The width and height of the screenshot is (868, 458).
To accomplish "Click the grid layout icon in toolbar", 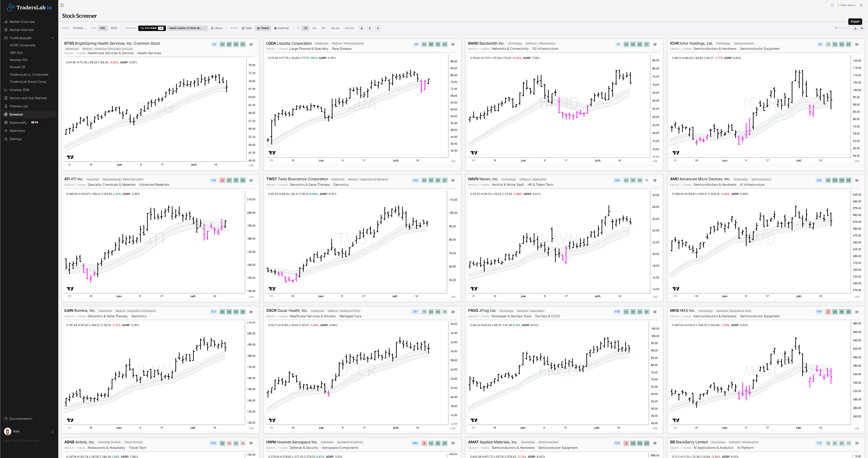I will (x=362, y=28).
